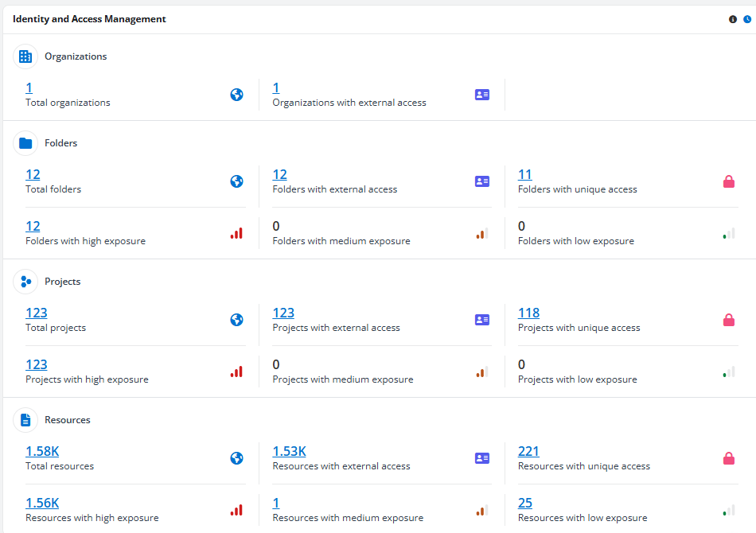Click the external access badge icon for Folders
Viewport: 756px width, 533px height.
(x=481, y=181)
